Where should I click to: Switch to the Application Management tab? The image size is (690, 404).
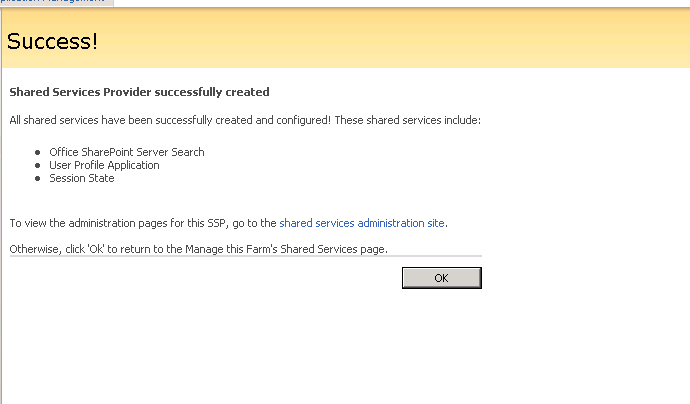(55, 2)
